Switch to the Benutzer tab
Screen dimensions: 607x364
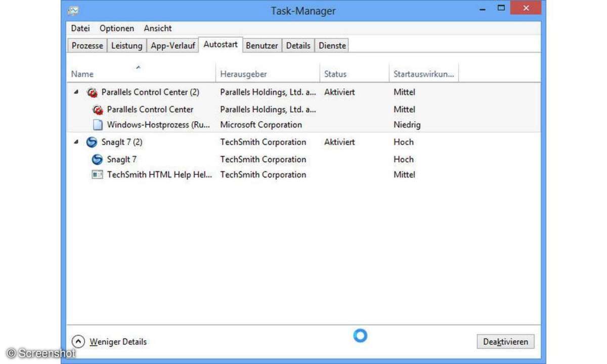click(x=262, y=45)
